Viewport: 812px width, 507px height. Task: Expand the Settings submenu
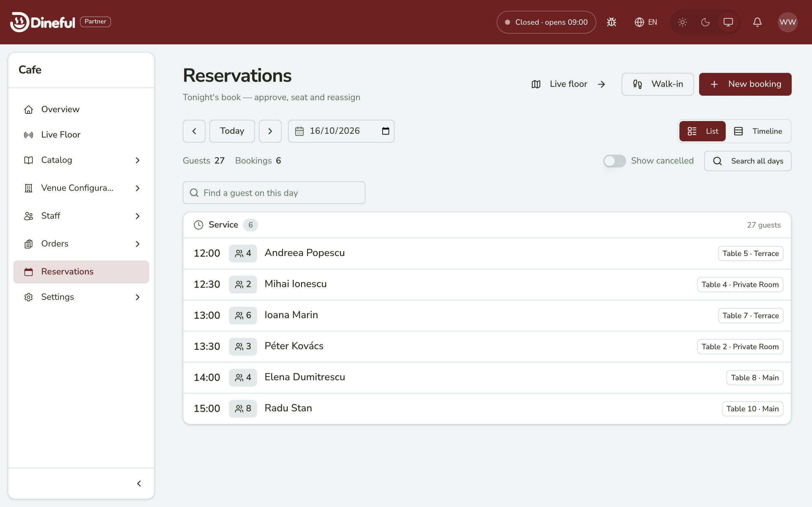pyautogui.click(x=81, y=297)
